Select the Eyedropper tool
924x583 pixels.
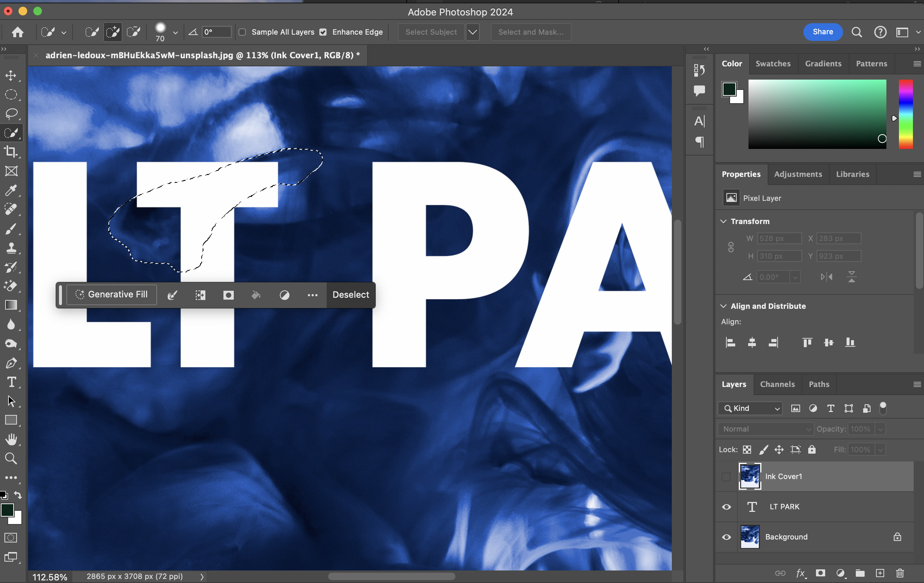11,190
